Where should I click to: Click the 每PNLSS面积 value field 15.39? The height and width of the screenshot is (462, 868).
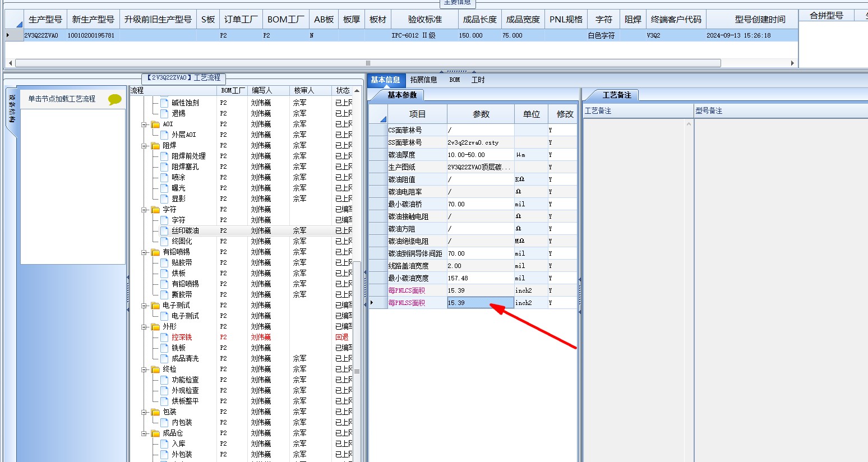481,303
